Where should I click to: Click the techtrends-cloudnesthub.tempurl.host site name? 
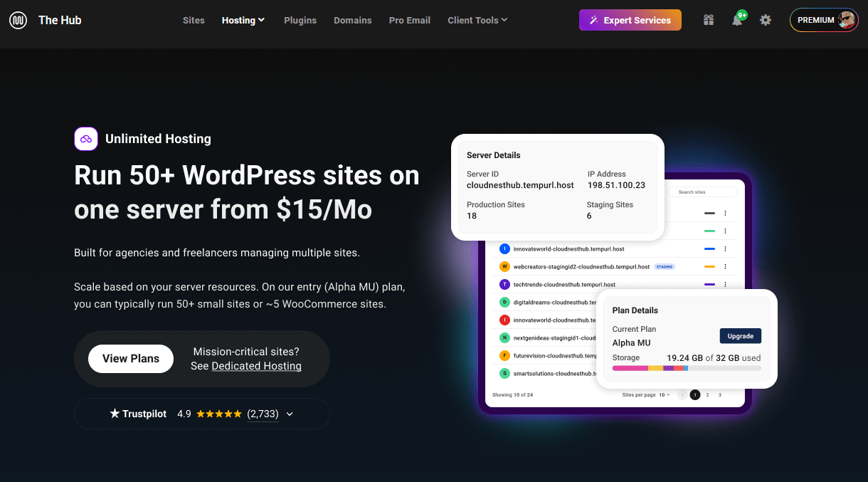pyautogui.click(x=565, y=284)
